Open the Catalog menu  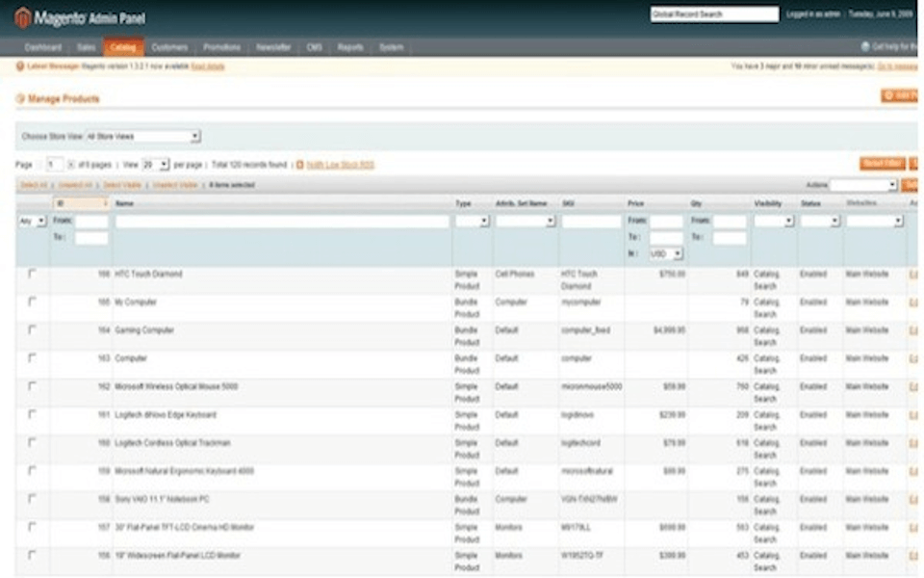[123, 47]
